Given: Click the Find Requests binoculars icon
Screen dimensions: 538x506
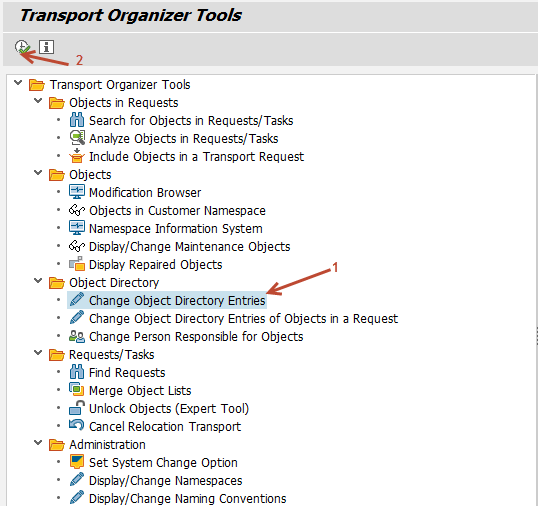Looking at the screenshot, I should click(77, 372).
